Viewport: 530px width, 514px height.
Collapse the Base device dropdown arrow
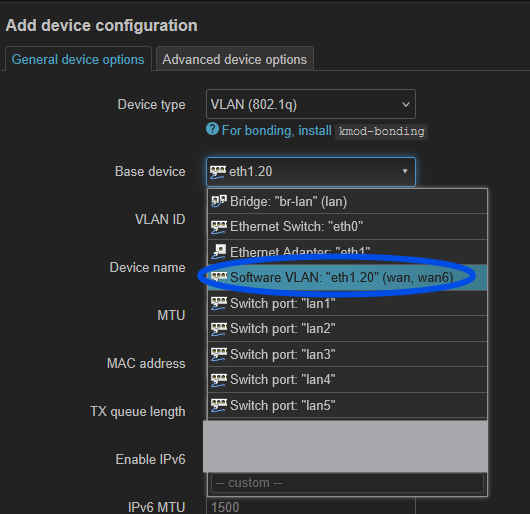[405, 171]
